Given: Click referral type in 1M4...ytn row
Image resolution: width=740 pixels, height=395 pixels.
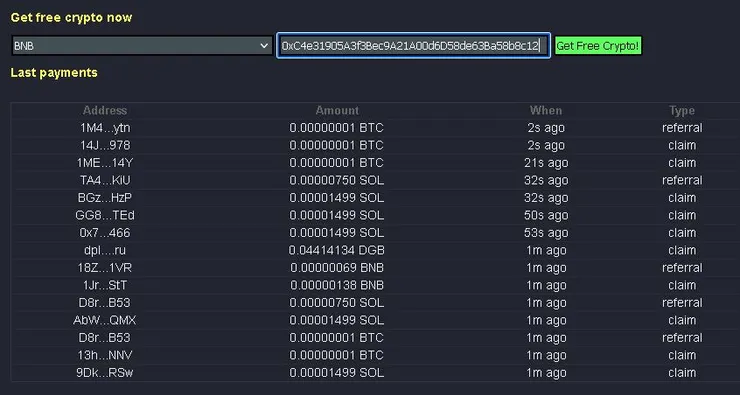Looking at the screenshot, I should coord(682,128).
